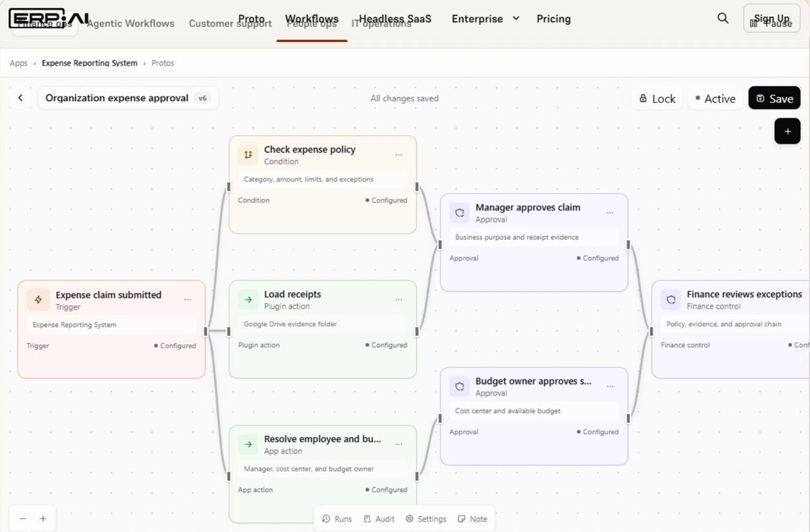Toggle the Active status button

[x=715, y=99]
